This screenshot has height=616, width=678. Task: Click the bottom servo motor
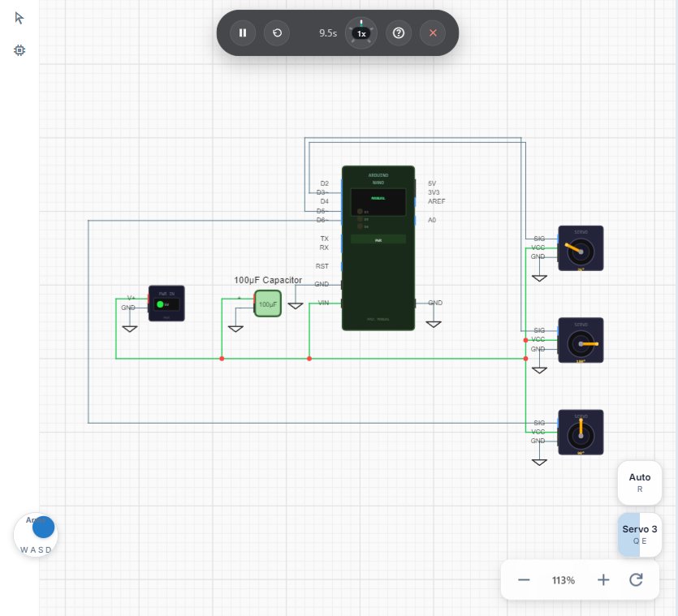pos(581,433)
